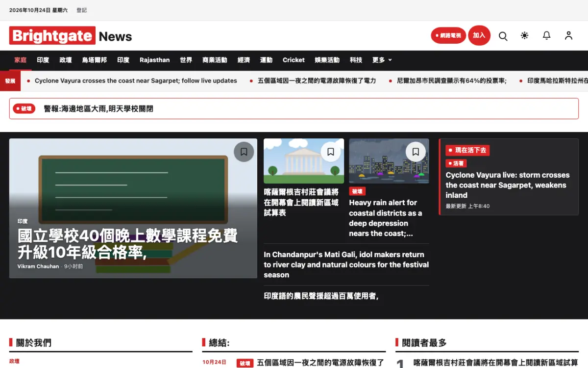
Task: Click the 登記 link in top bar
Action: (x=81, y=10)
